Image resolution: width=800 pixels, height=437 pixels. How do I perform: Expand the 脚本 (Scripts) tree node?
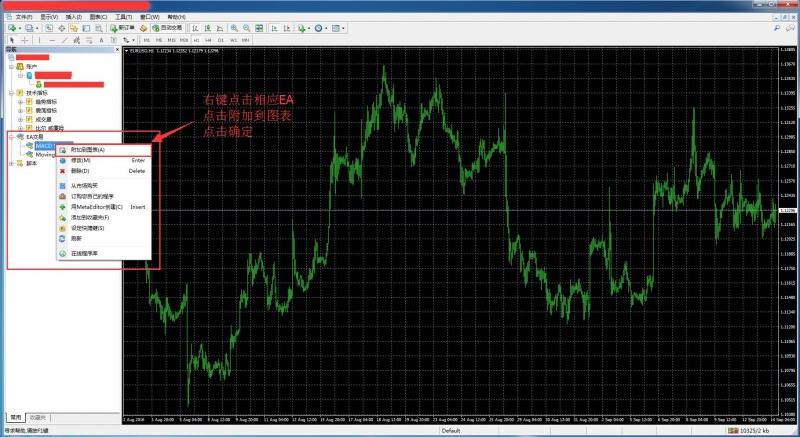[11, 163]
